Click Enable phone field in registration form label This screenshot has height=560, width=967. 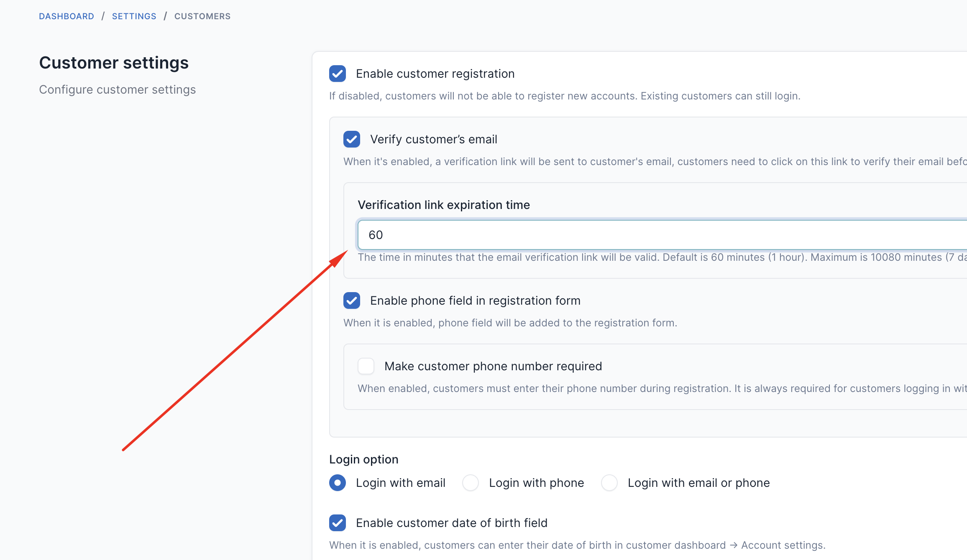[475, 300]
